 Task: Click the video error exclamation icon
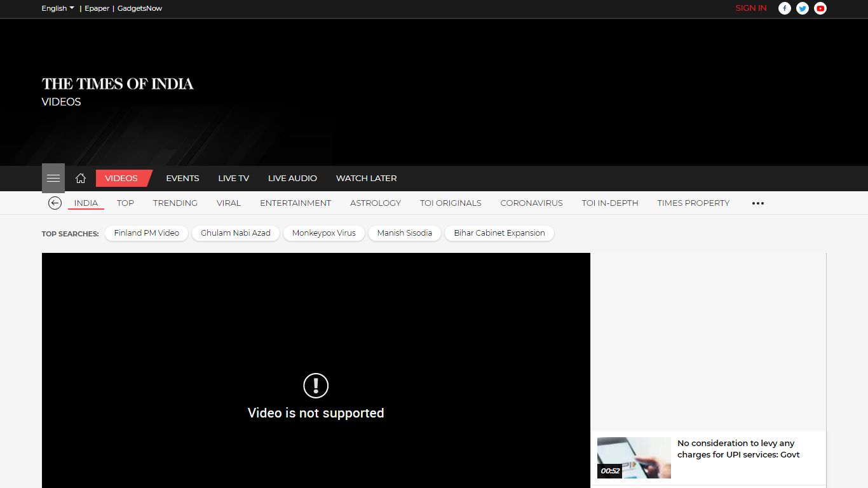[316, 385]
